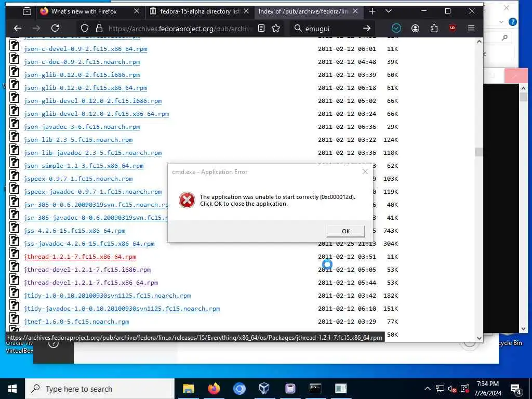Click scroll up arrow of the page scrollbar

point(478,42)
